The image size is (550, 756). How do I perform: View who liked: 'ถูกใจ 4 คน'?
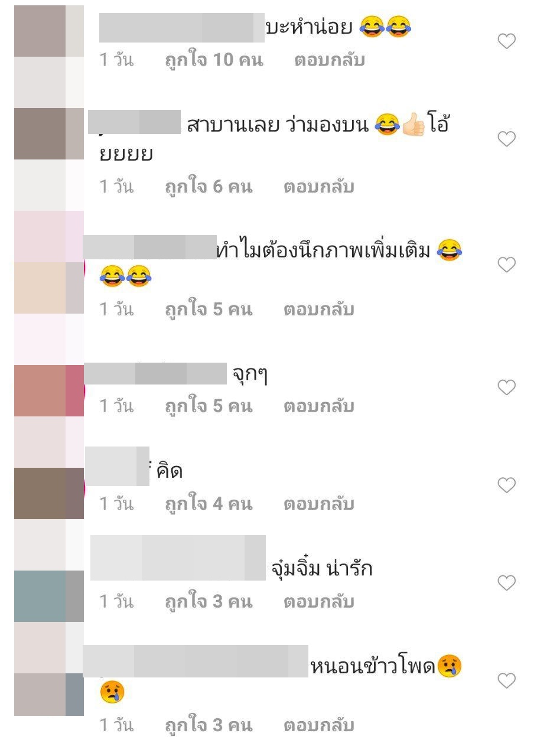point(209,504)
